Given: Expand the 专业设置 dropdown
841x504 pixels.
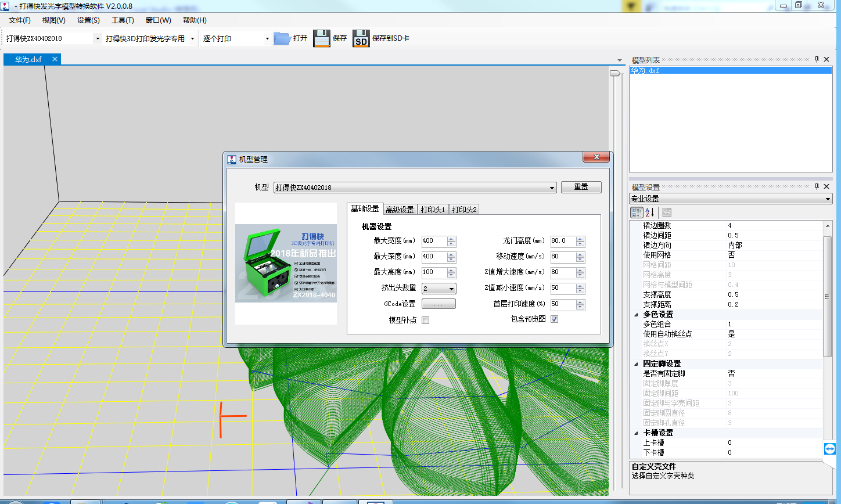Looking at the screenshot, I should pos(827,199).
